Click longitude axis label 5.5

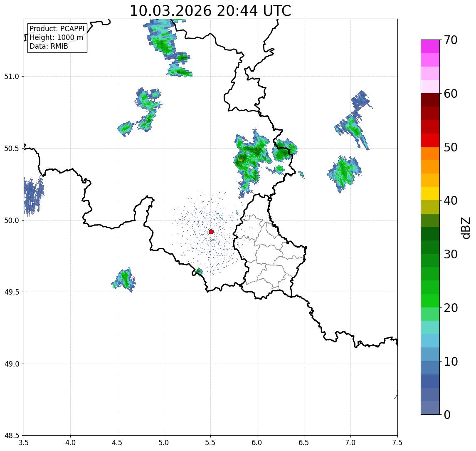(x=211, y=443)
